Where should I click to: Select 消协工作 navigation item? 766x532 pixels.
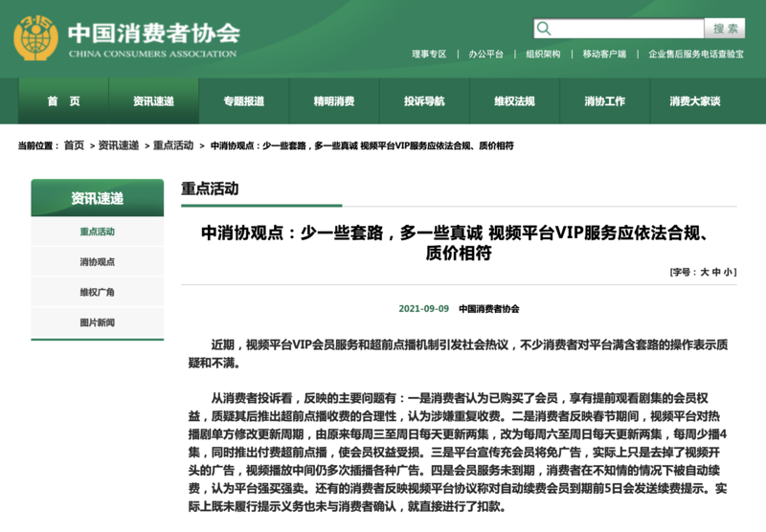[605, 101]
